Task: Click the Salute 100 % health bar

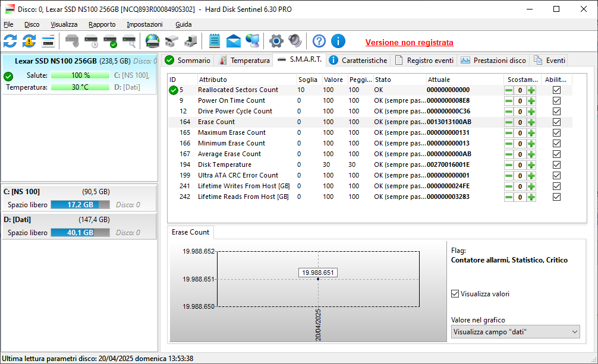Action: 80,75
